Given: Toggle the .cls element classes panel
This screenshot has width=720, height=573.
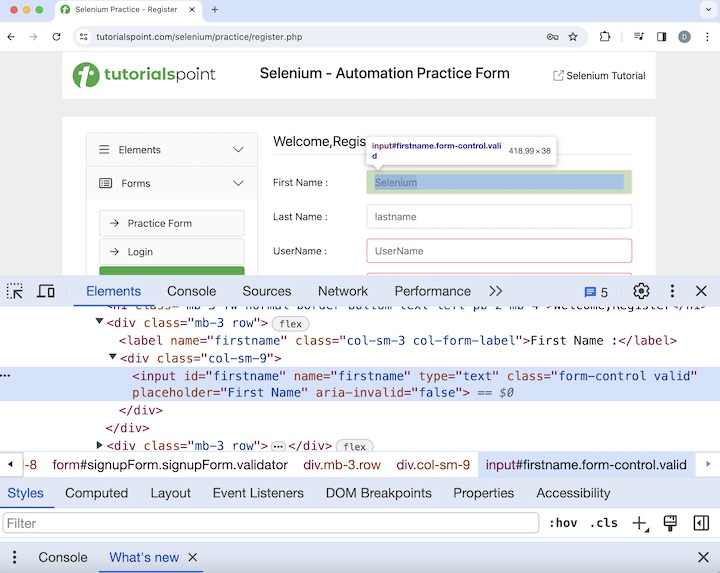Looking at the screenshot, I should coord(603,523).
